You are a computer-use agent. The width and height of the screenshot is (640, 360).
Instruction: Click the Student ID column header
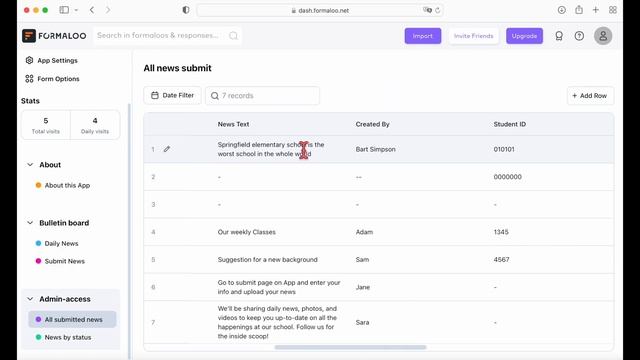pos(509,124)
